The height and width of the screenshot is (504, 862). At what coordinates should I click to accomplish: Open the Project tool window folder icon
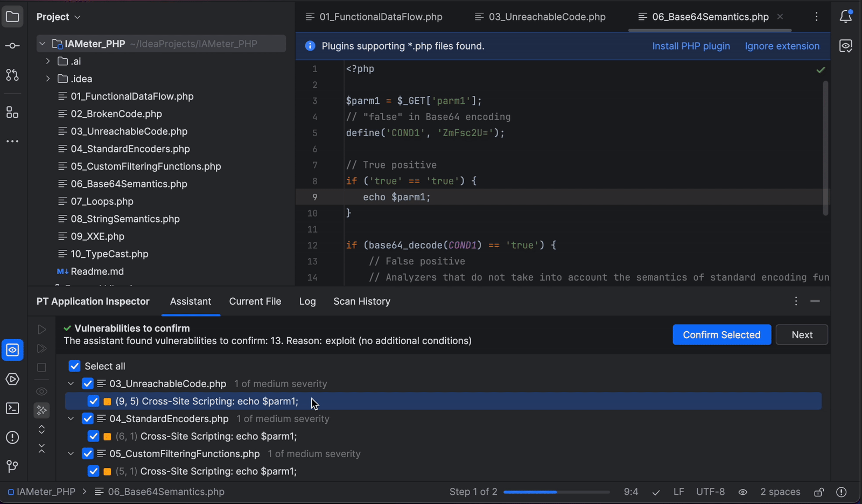click(12, 17)
